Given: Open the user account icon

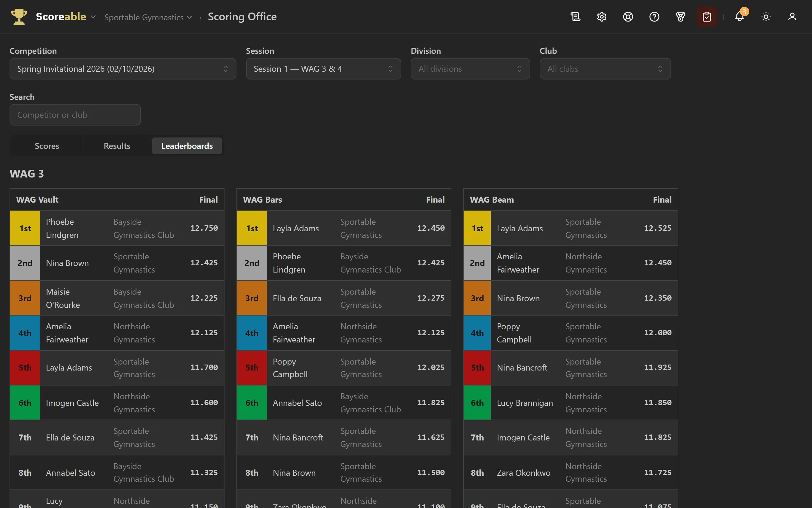Looking at the screenshot, I should tap(792, 17).
